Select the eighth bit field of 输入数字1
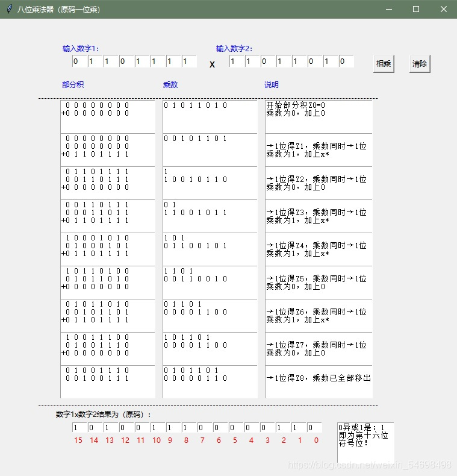Image resolution: width=457 pixels, height=476 pixels. [189, 61]
